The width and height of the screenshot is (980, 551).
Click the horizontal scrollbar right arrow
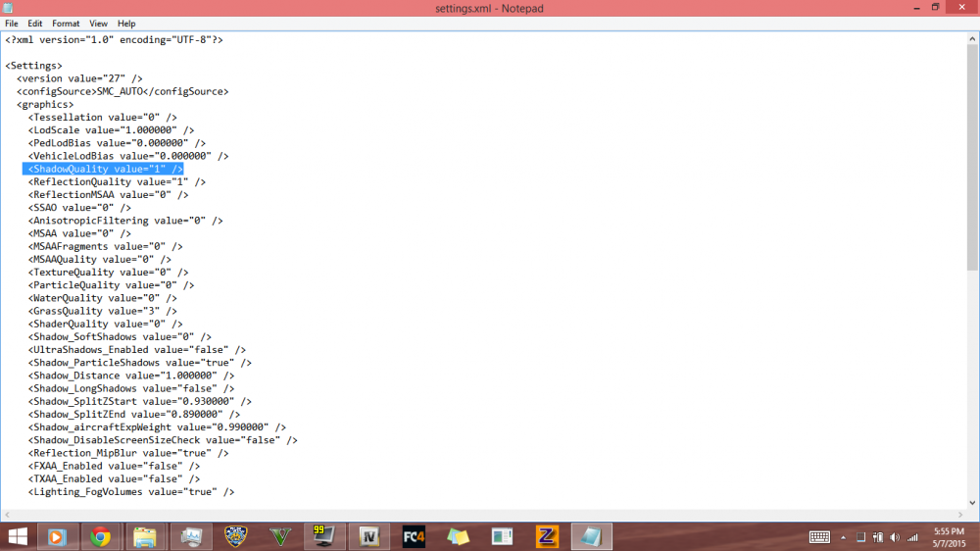point(960,515)
